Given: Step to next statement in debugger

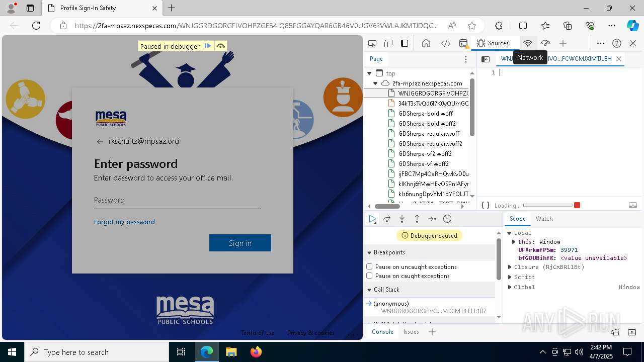Looking at the screenshot, I should pos(432,219).
